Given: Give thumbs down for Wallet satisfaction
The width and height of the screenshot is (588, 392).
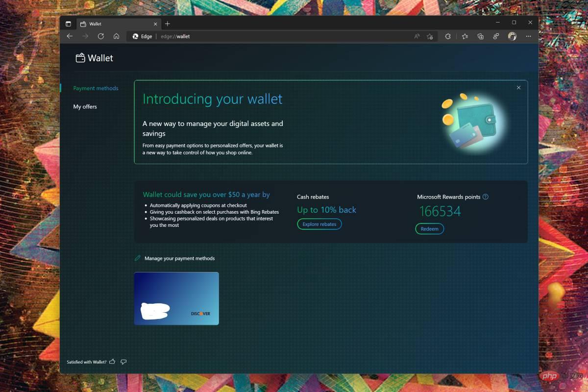Looking at the screenshot, I should pyautogui.click(x=123, y=362).
